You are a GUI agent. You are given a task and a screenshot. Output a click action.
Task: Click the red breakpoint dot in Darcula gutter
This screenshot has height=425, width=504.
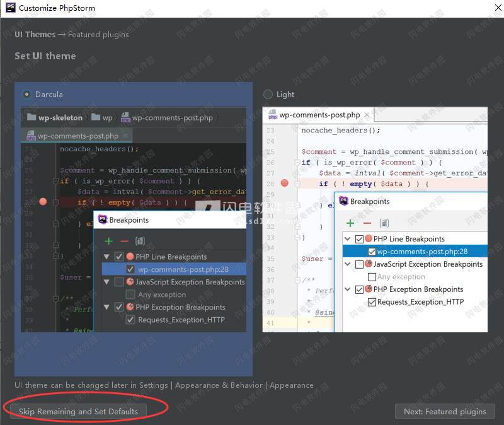point(43,202)
